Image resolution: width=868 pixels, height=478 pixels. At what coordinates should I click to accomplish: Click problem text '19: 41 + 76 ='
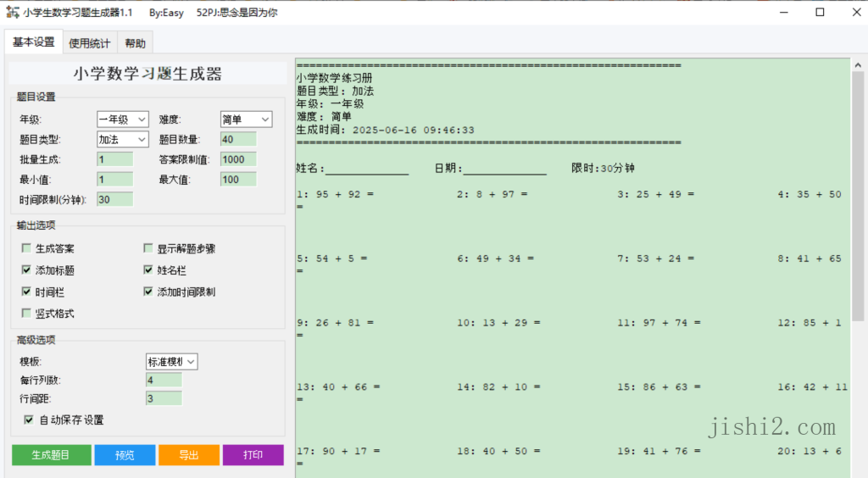tap(659, 451)
